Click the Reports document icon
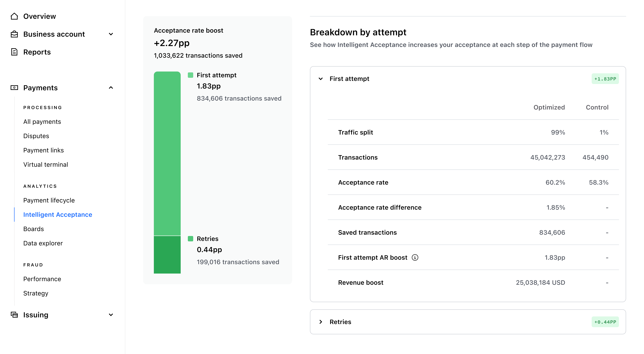Viewport: 644px width, 354px height. tap(14, 52)
